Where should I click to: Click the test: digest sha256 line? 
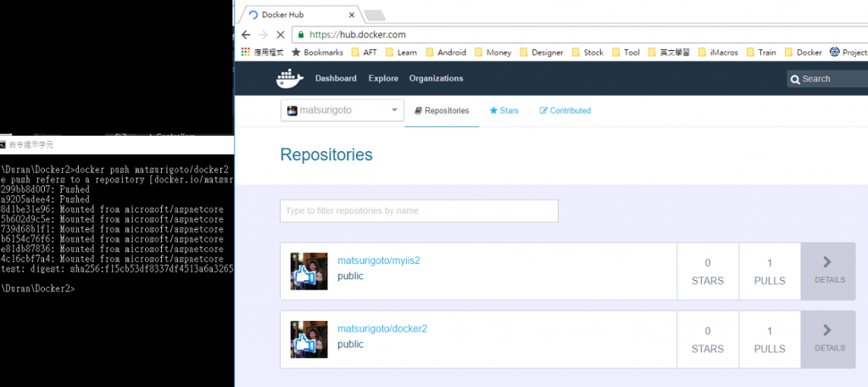pyautogui.click(x=117, y=270)
